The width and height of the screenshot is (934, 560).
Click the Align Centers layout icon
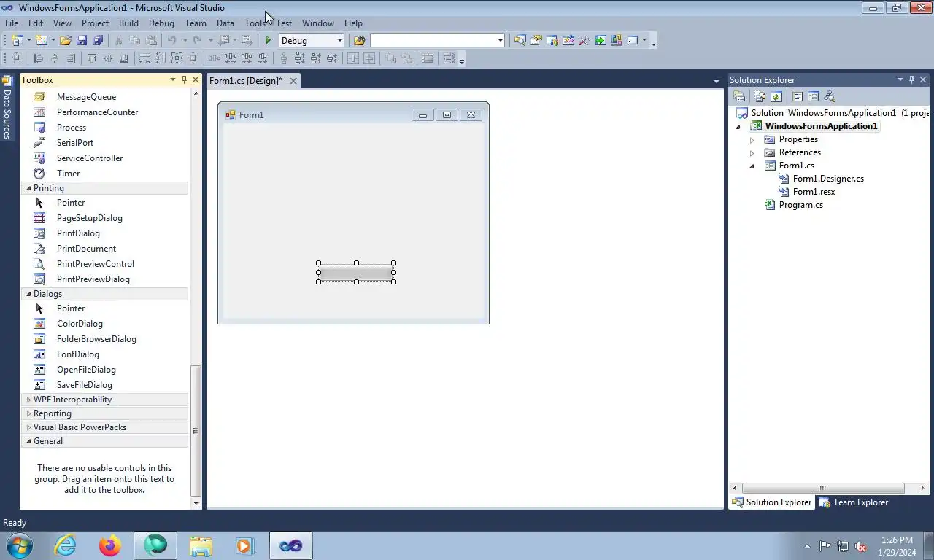coord(55,58)
